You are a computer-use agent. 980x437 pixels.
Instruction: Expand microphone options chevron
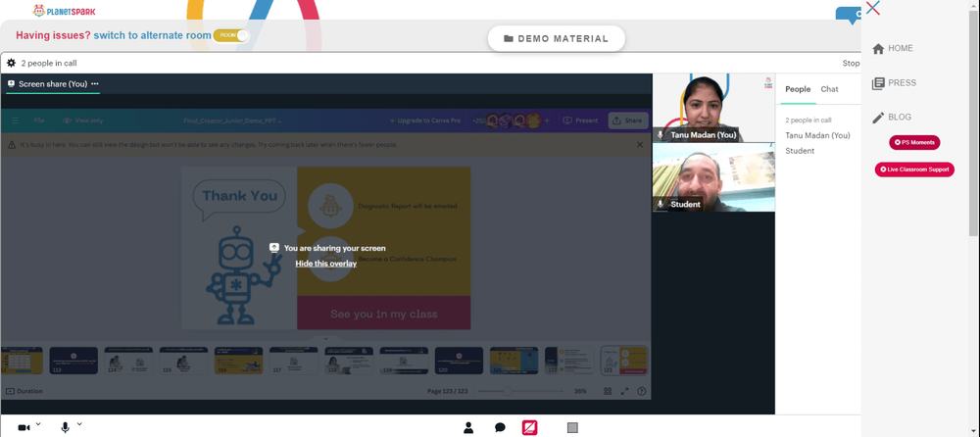(79, 424)
